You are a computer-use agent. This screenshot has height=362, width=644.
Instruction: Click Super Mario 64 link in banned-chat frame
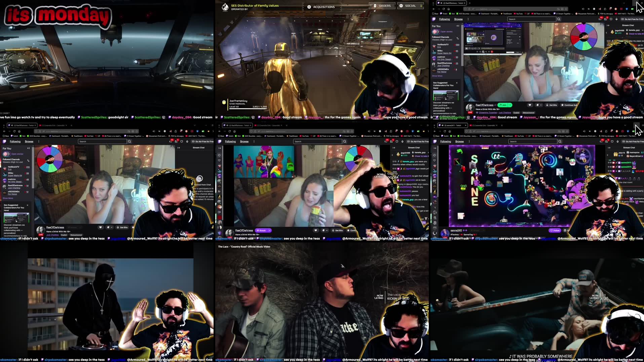15,175
